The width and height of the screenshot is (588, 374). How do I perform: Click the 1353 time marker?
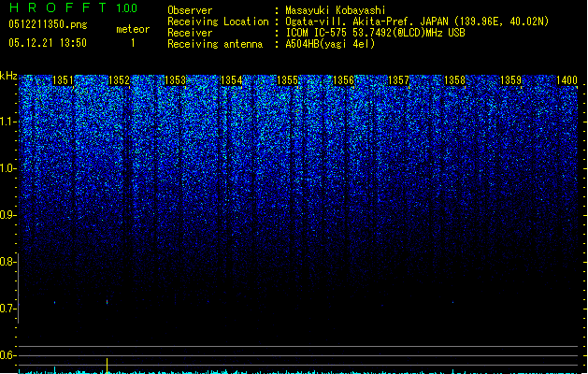pos(175,80)
